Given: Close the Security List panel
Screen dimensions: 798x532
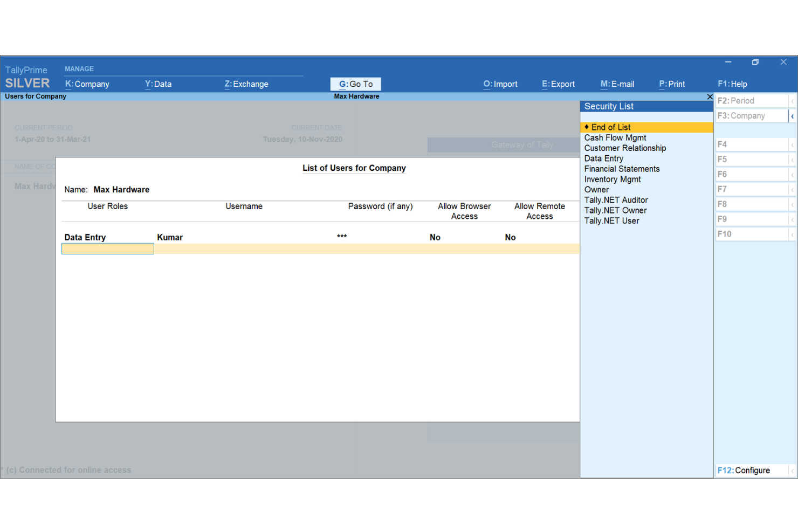Looking at the screenshot, I should tap(710, 96).
